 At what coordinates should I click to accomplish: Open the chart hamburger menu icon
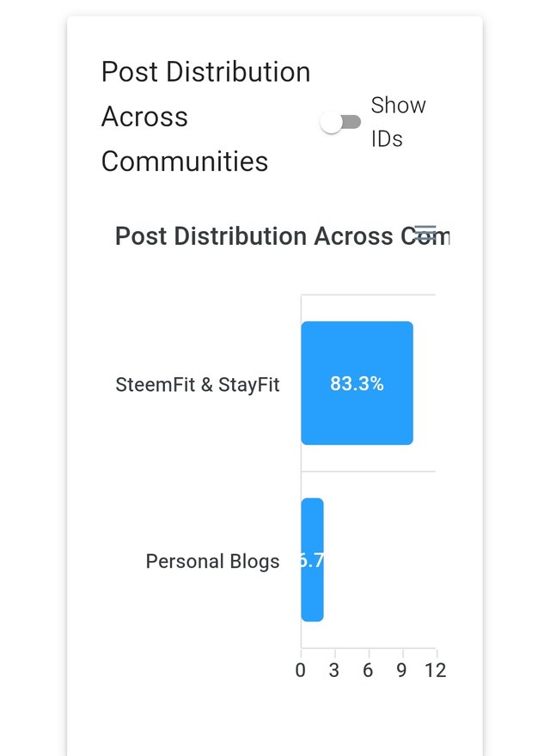(x=425, y=233)
